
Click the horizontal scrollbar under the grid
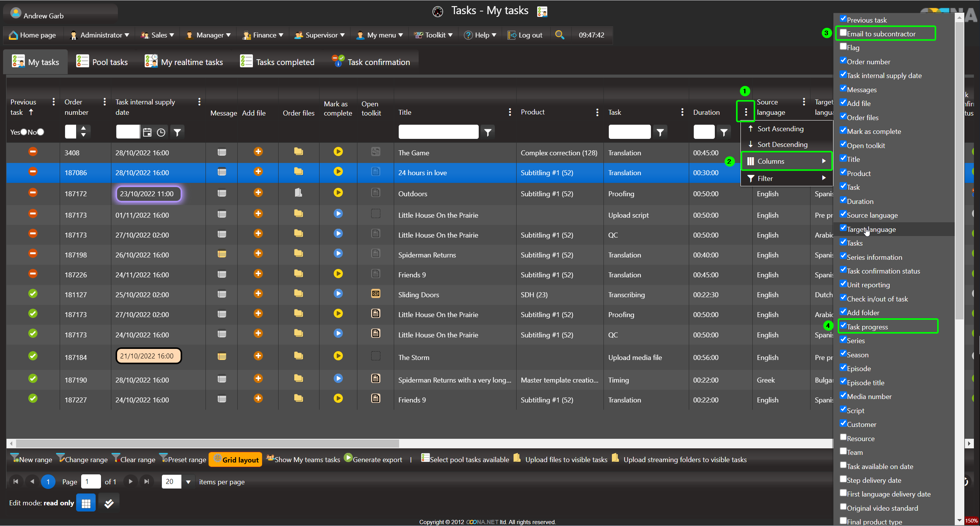207,443
